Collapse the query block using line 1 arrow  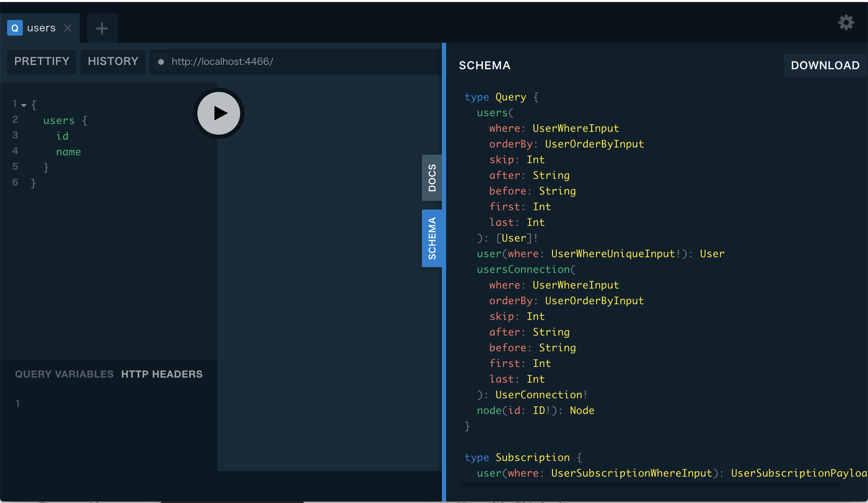24,105
